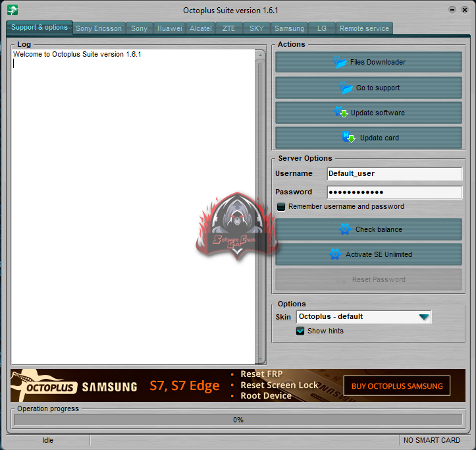Image resolution: width=476 pixels, height=450 pixels.
Task: Switch to the Huawei tab
Action: click(x=169, y=28)
